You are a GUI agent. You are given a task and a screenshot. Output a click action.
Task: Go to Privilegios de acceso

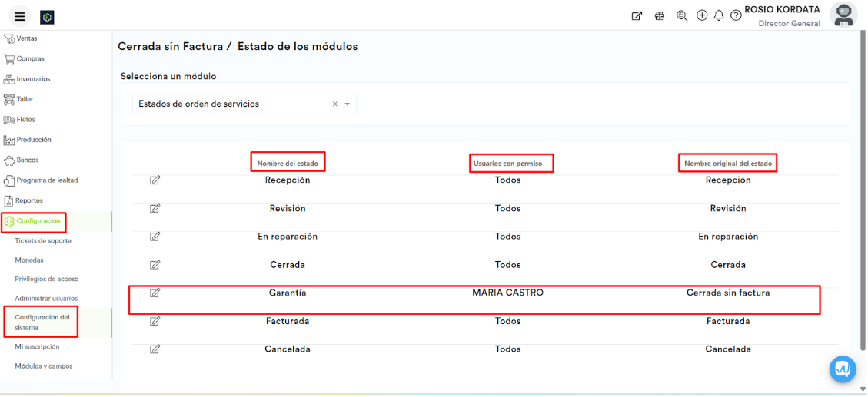(46, 280)
